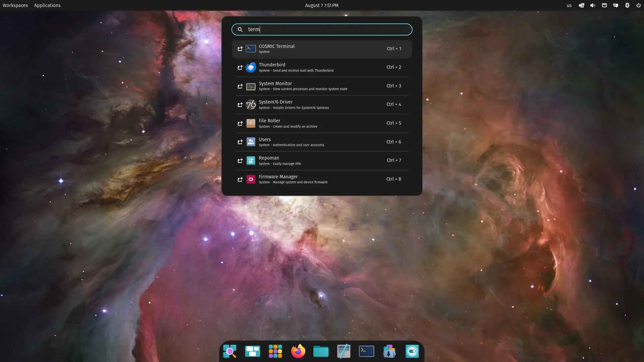Open the File Roller result
The image size is (644, 362).
pyautogui.click(x=322, y=123)
